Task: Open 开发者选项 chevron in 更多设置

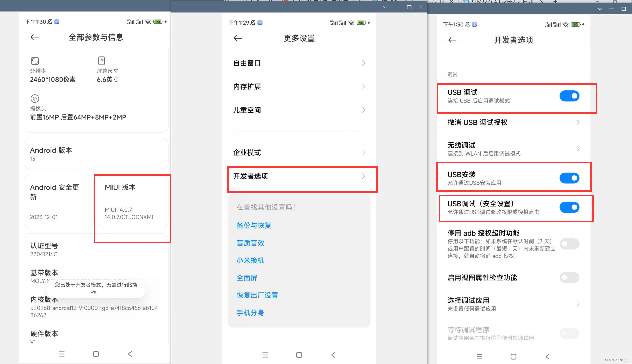Action: click(x=364, y=176)
